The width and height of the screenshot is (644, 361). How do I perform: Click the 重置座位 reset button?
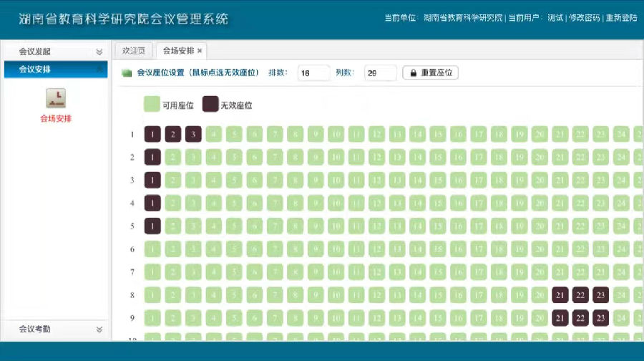(430, 73)
